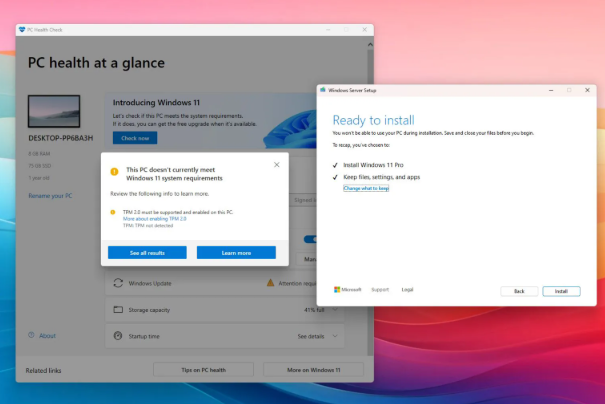Open About in PC Health Check
The height and width of the screenshot is (404, 605).
[47, 336]
